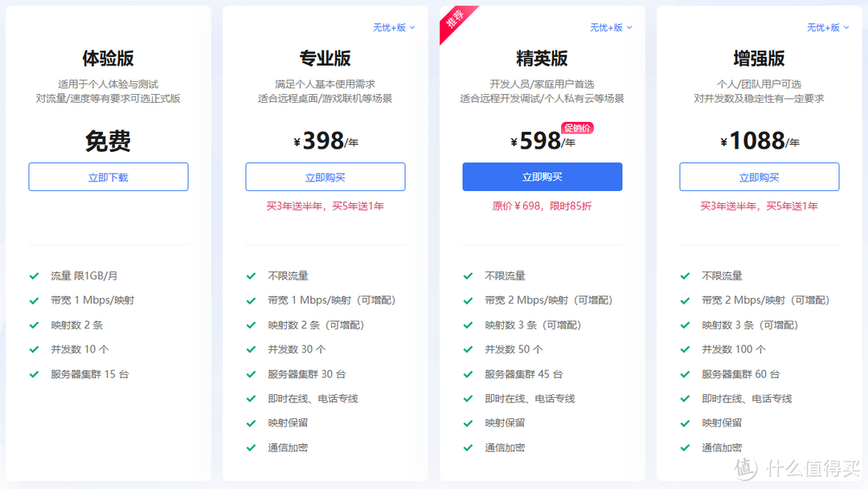868x489 pixels.
Task: Click checkmark next to 并发数 100 个
Action: [686, 349]
